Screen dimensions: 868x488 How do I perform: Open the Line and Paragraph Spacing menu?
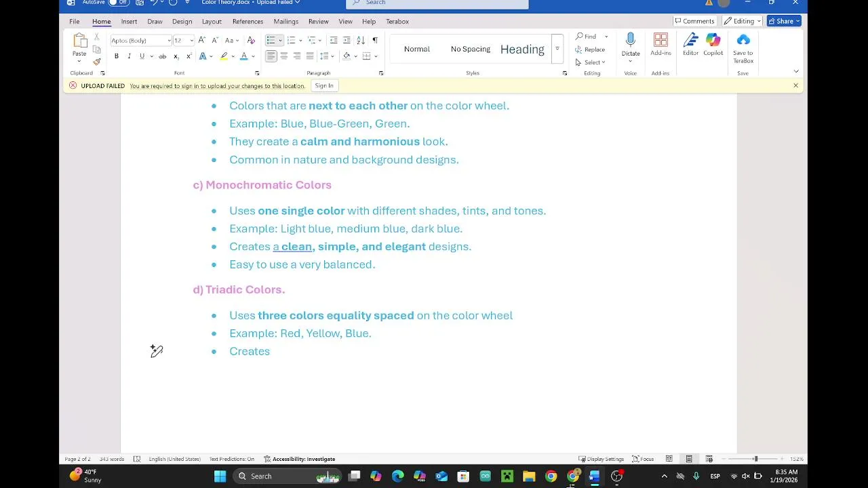pyautogui.click(x=326, y=56)
